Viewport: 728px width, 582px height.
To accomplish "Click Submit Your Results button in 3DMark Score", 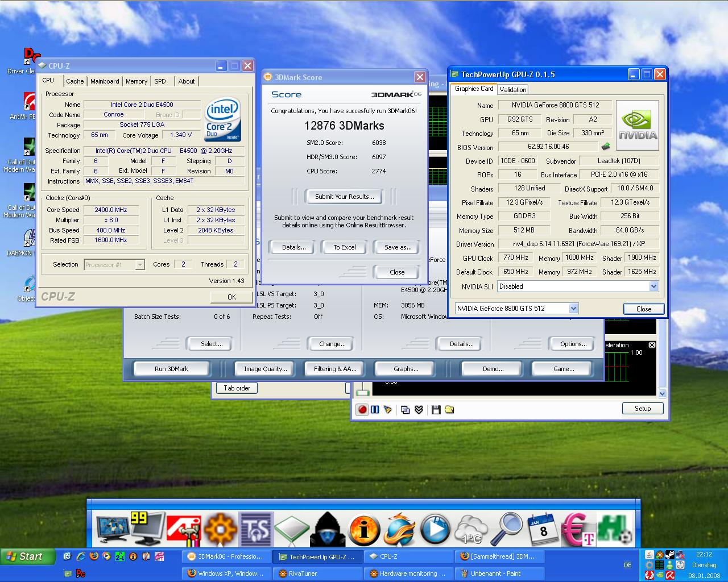I will (x=345, y=197).
